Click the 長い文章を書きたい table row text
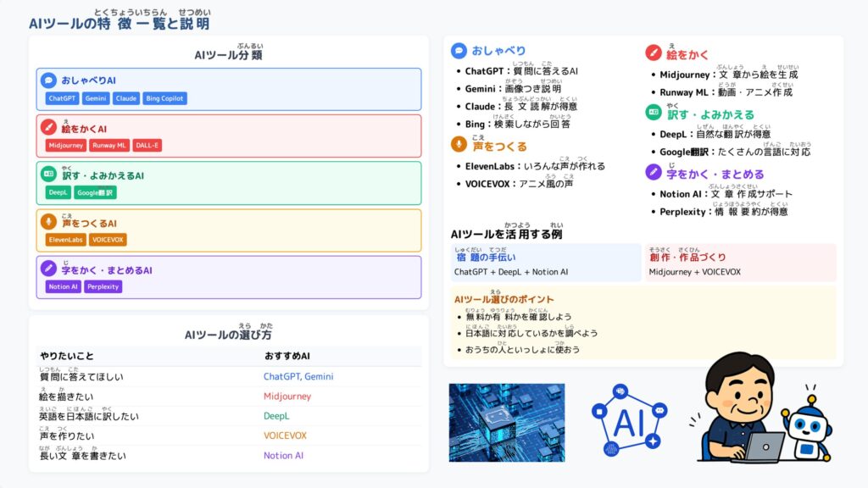 coord(82,454)
